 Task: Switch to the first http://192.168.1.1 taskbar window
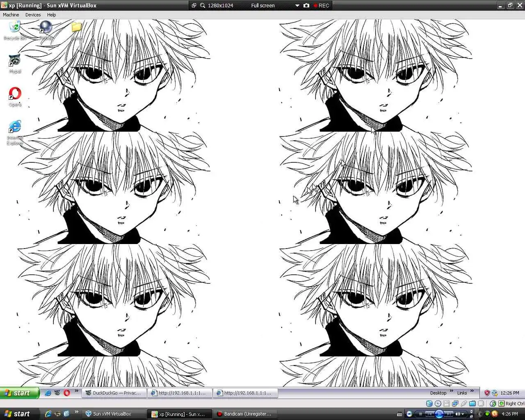click(x=180, y=393)
